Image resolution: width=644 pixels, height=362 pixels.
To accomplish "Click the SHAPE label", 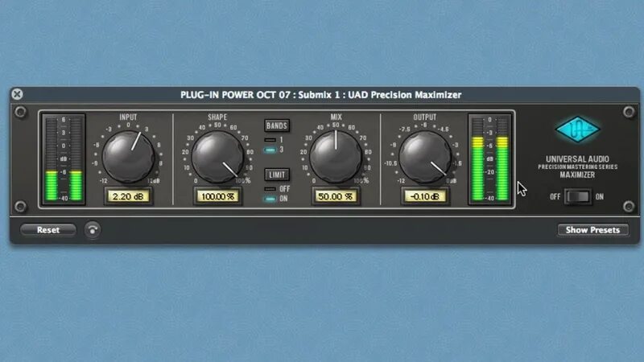I will pos(217,117).
